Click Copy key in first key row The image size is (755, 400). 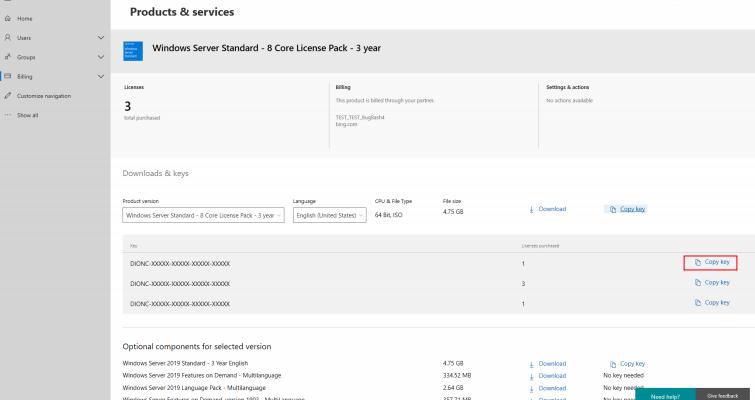point(717,262)
